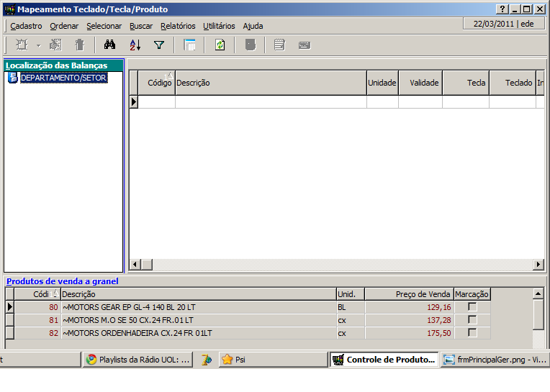The height and width of the screenshot is (392, 550).
Task: Click the green refresh document icon
Action: (x=220, y=45)
